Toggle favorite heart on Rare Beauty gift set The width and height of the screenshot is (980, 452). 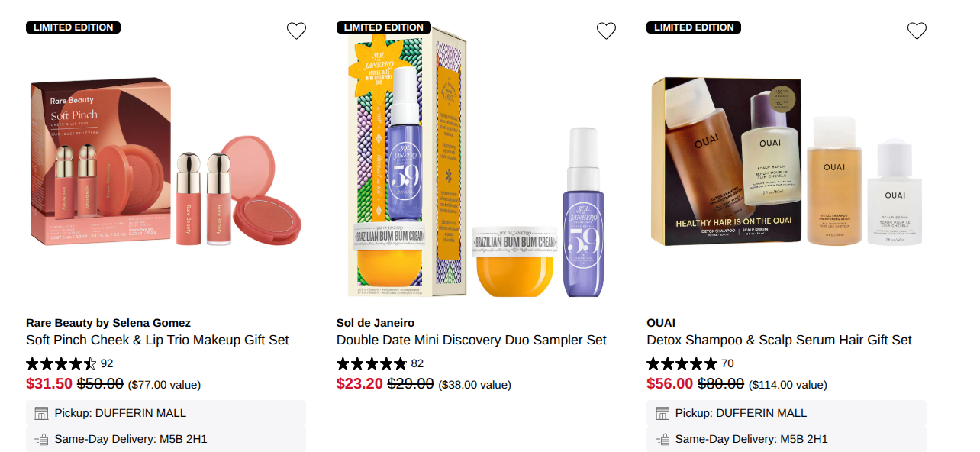pos(297,31)
